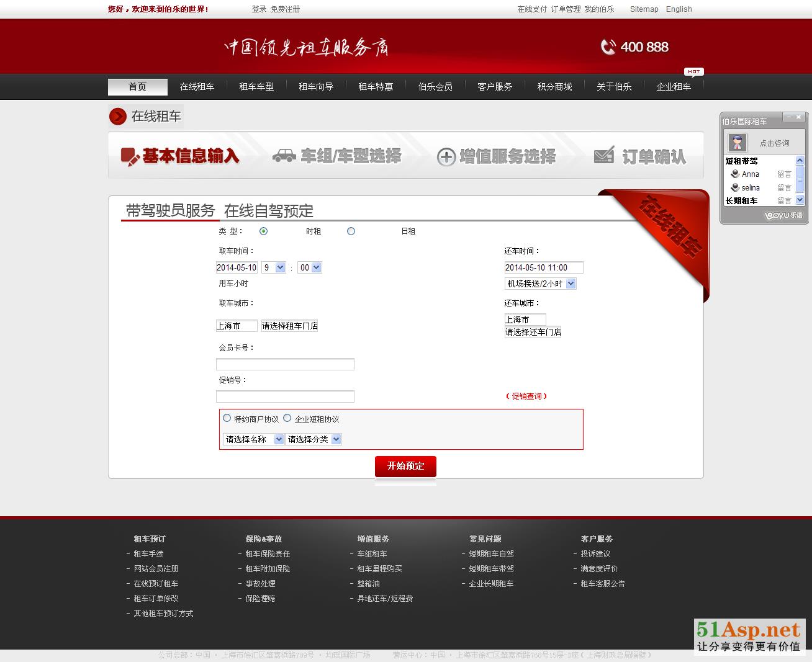Click the 会员卡号 input field
Viewport: 812px width, 662px height.
point(285,364)
